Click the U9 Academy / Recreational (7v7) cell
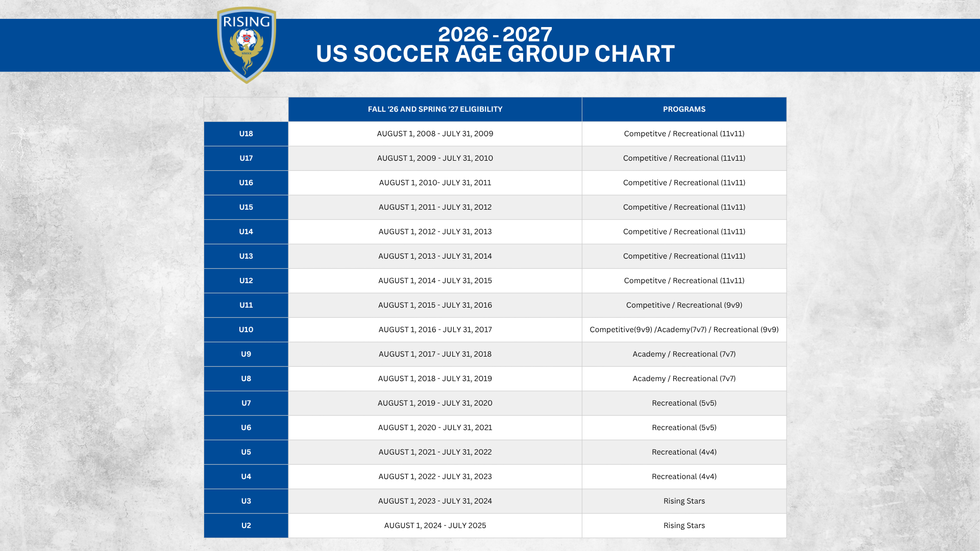Image resolution: width=980 pixels, height=551 pixels. point(684,354)
